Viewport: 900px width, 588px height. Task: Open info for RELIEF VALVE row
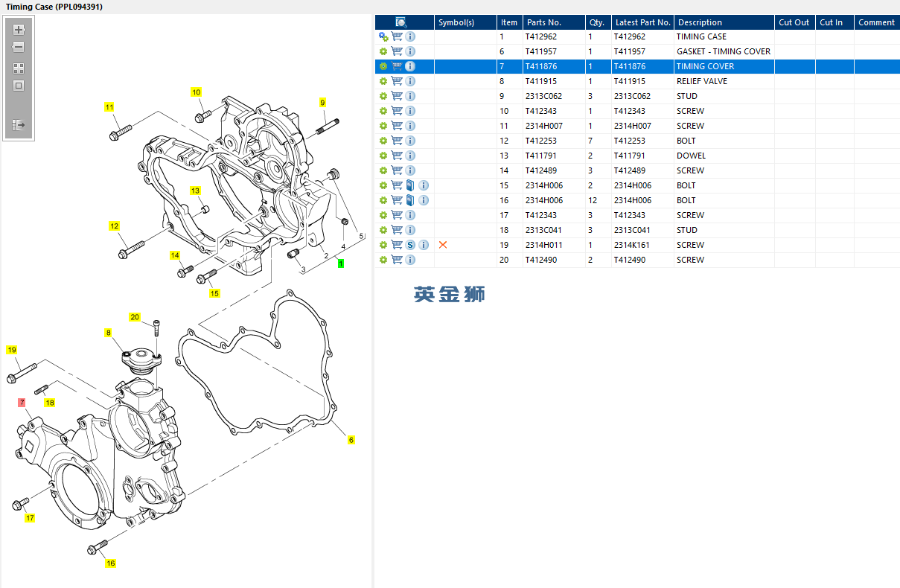point(410,81)
